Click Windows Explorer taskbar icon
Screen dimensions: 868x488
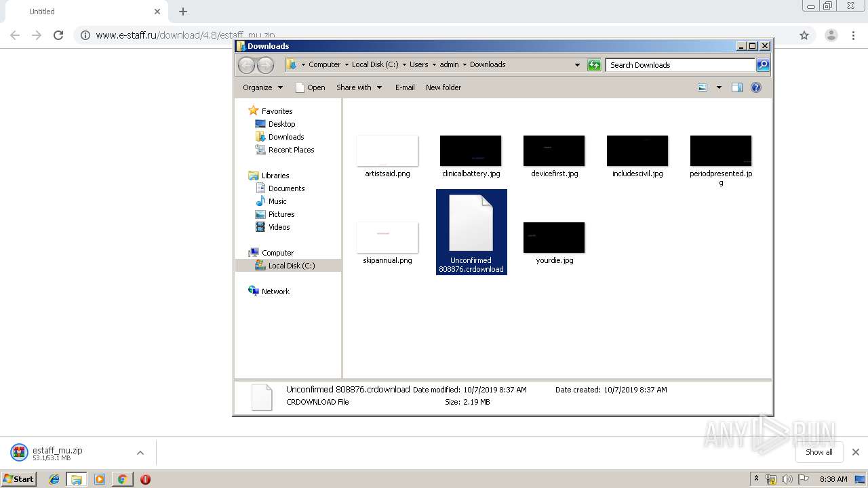(77, 479)
